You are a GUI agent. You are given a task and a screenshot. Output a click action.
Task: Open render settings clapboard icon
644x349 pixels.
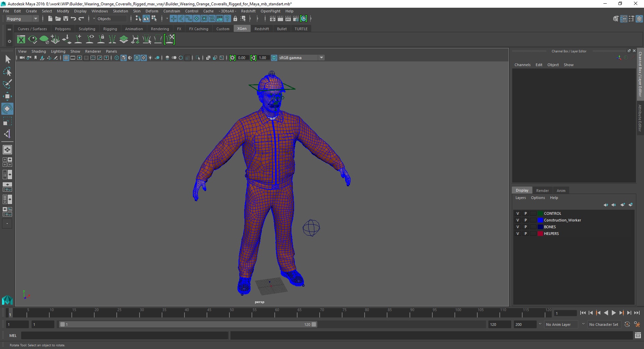(x=296, y=19)
